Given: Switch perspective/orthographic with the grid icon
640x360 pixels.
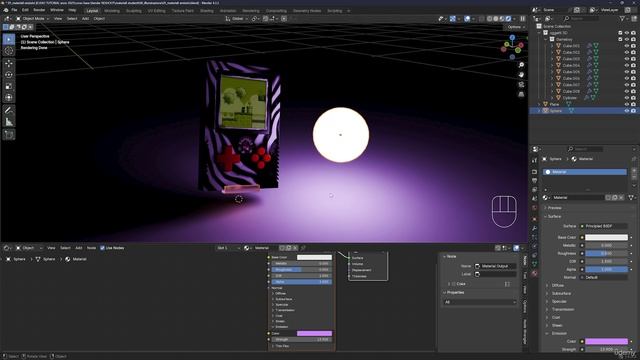Looking at the screenshot, I should click(x=521, y=94).
